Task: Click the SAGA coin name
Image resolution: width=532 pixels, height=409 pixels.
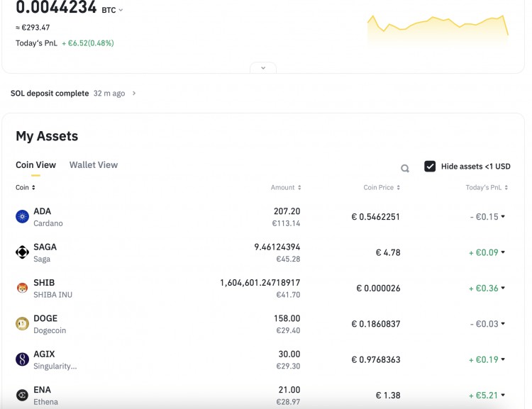Action: coord(45,247)
